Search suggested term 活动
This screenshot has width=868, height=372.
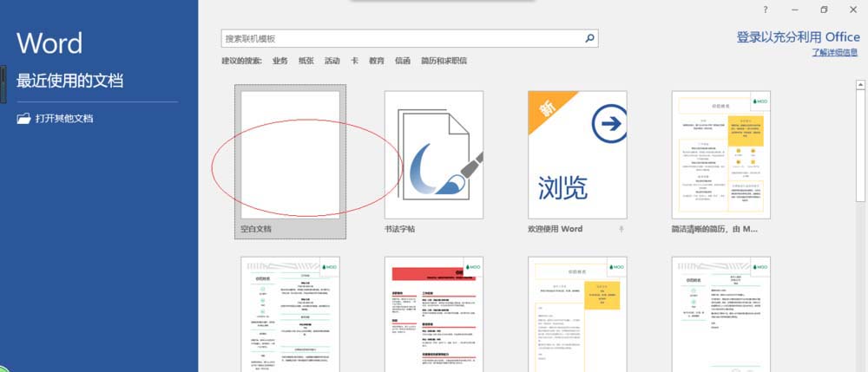[x=332, y=61]
